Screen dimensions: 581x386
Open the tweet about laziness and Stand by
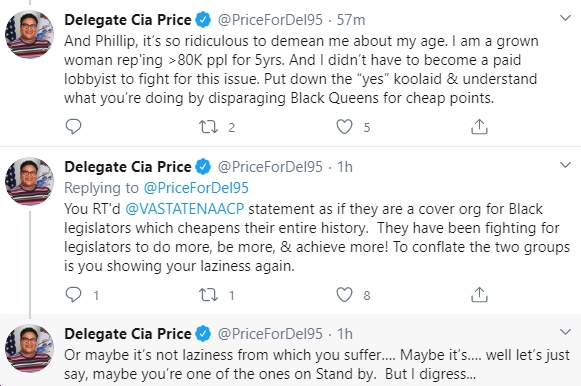coord(316,365)
